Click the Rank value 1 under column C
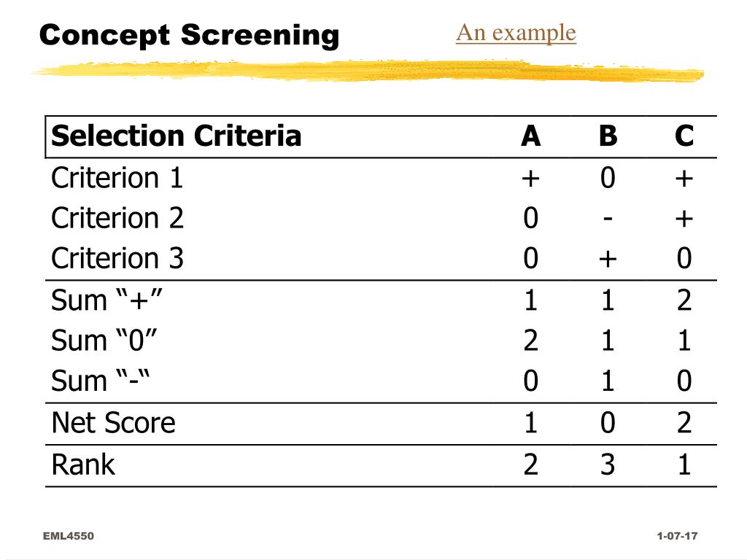This screenshot has width=747, height=560. pyautogui.click(x=684, y=464)
